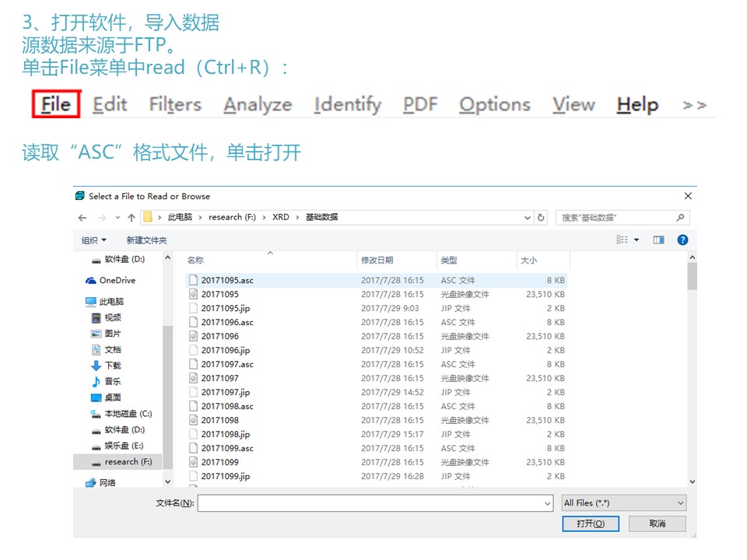
Task: Click the navigation pane down scroll arrow
Action: pos(168,481)
